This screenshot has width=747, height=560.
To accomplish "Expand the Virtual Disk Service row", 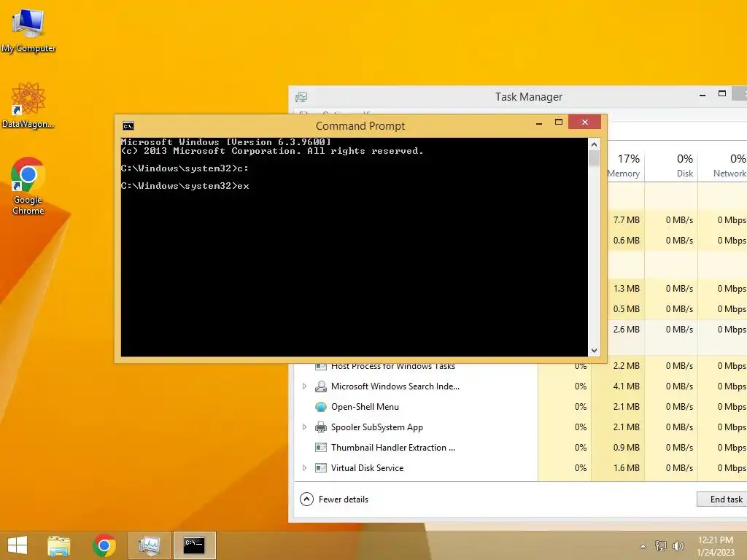I will coord(304,468).
